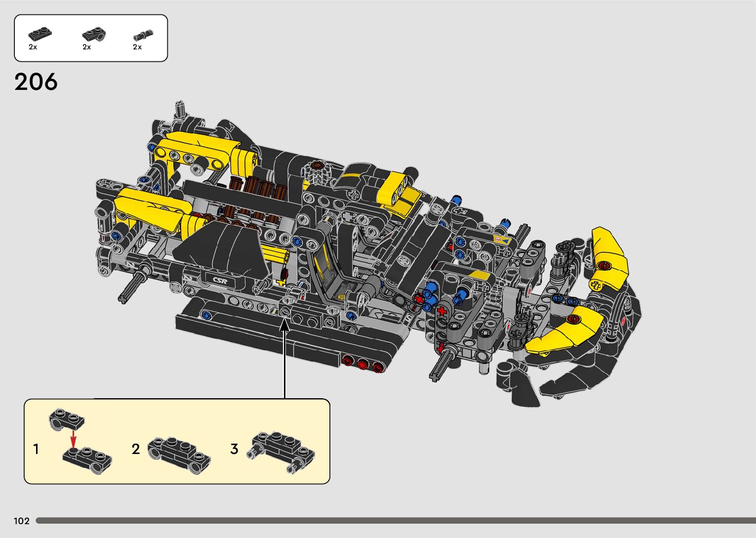Click the black arrowhead pointing at the model

pyautogui.click(x=284, y=326)
